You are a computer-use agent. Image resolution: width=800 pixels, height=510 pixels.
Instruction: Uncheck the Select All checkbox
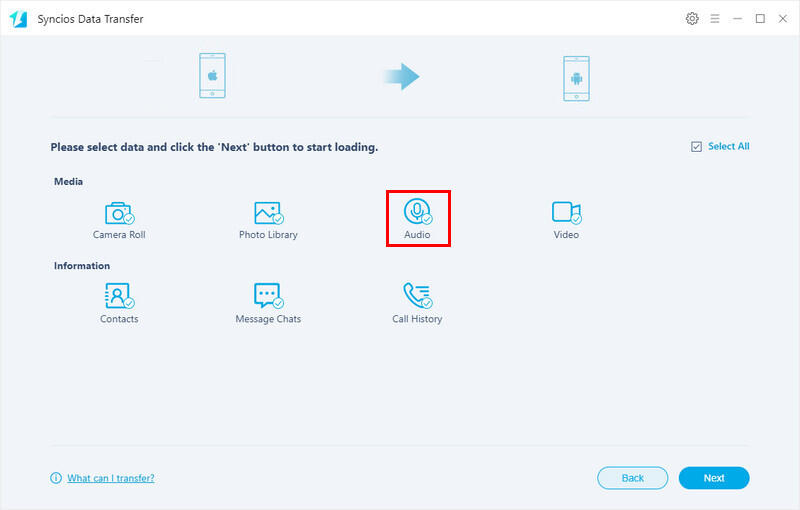pos(696,147)
